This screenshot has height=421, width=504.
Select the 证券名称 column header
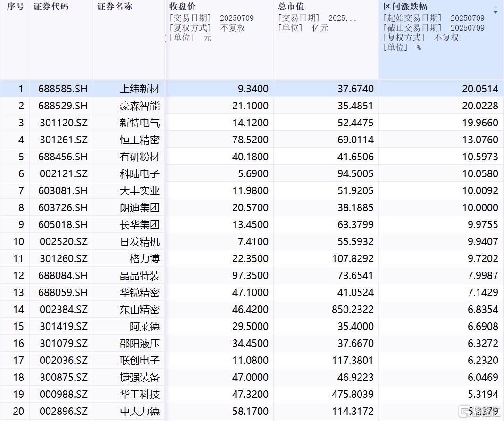tap(115, 7)
